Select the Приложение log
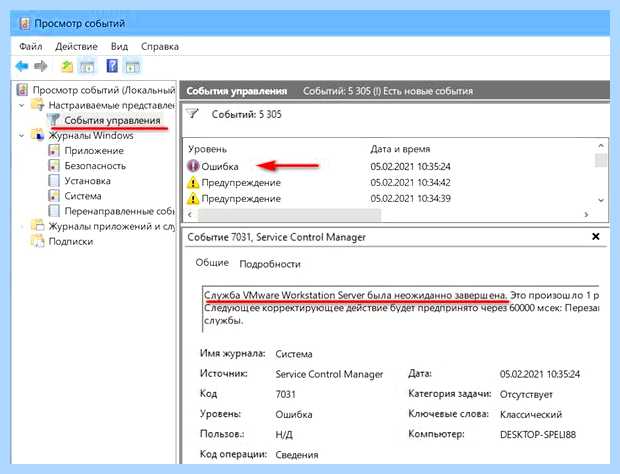 (94, 151)
